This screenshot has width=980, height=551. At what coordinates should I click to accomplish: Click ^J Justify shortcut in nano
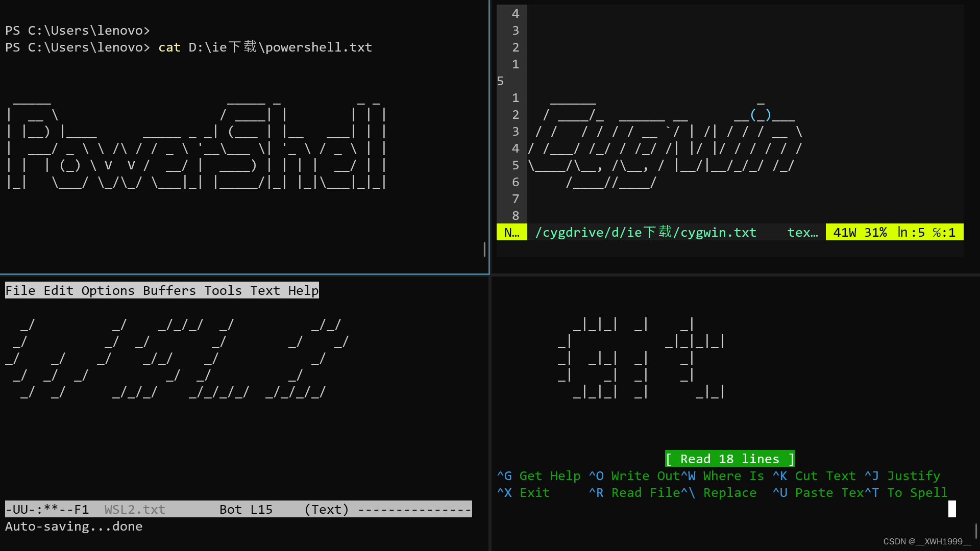tap(902, 475)
